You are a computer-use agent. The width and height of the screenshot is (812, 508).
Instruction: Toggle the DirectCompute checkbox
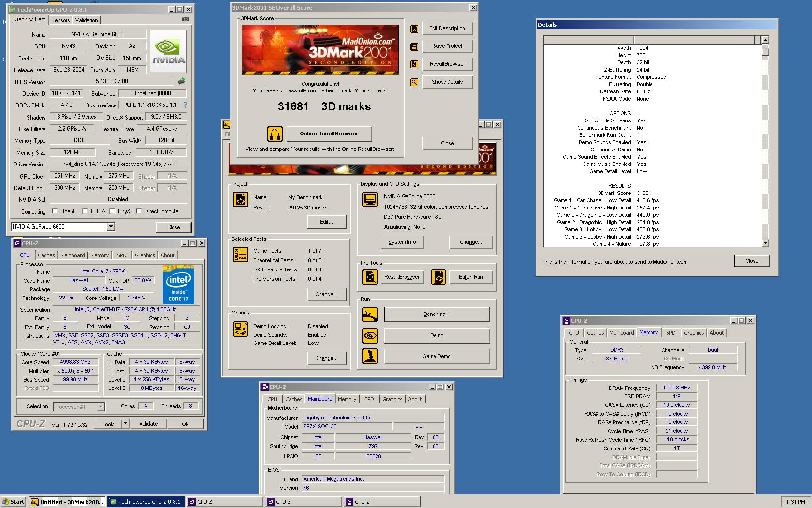click(139, 211)
